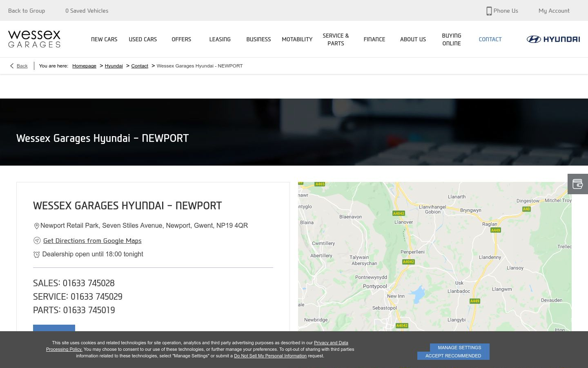Click the back arrow chevron in breadcrumb
This screenshot has height=368, width=588.
coord(12,66)
